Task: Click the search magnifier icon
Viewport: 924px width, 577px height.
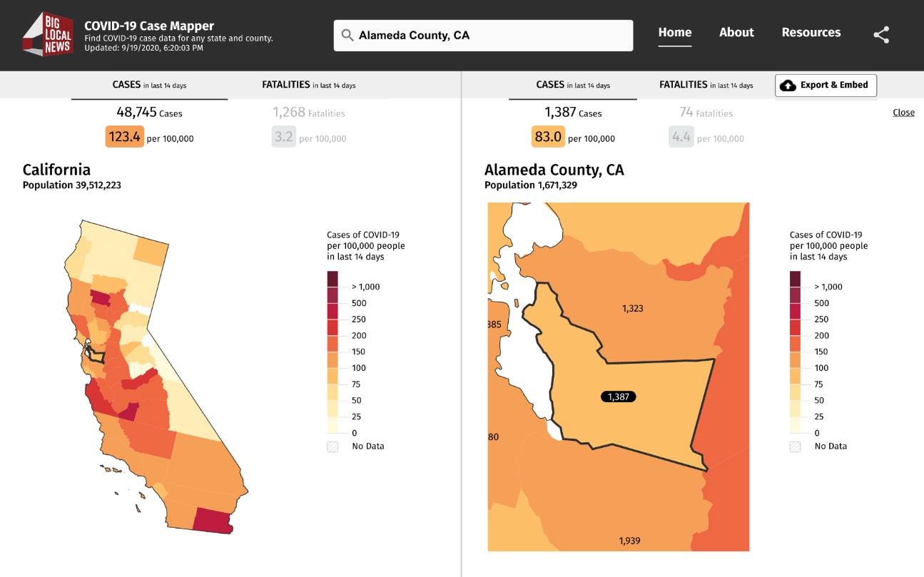Action: [347, 35]
